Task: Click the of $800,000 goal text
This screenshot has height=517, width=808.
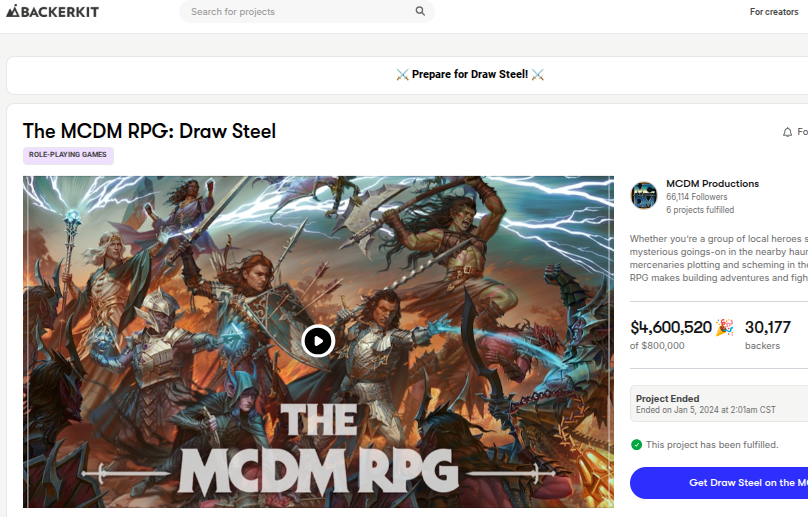Action: point(657,346)
